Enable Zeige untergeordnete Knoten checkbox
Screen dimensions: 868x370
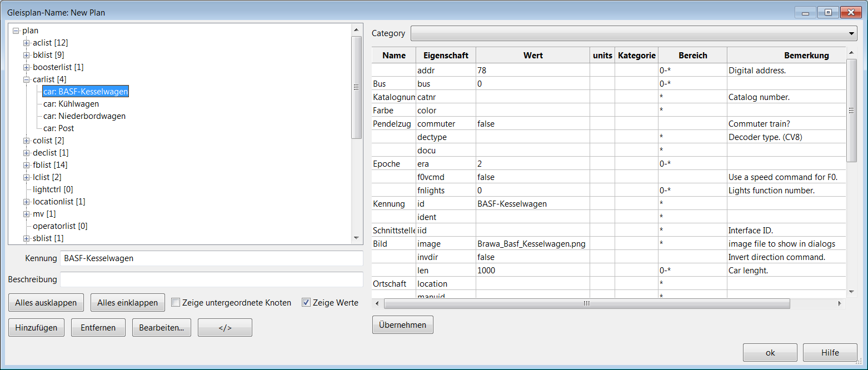coord(176,303)
